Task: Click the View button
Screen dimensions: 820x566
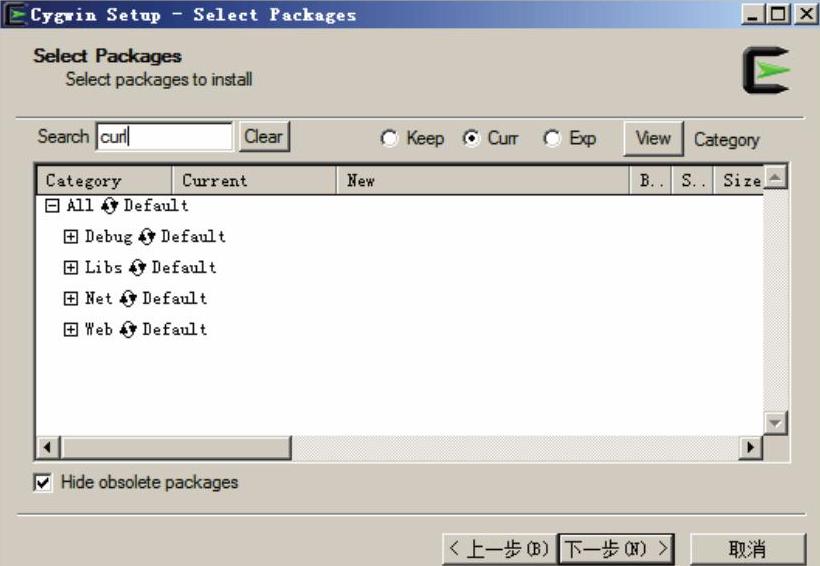Action: coord(653,139)
